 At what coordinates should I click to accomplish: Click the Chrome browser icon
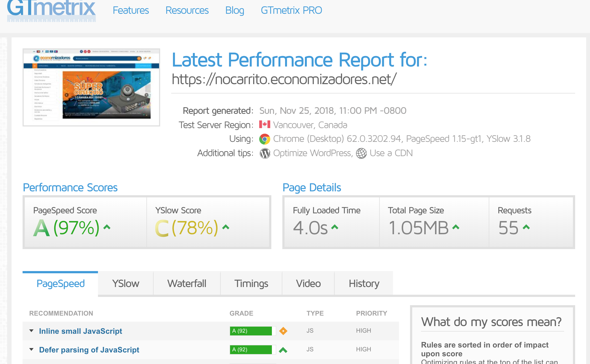(264, 139)
